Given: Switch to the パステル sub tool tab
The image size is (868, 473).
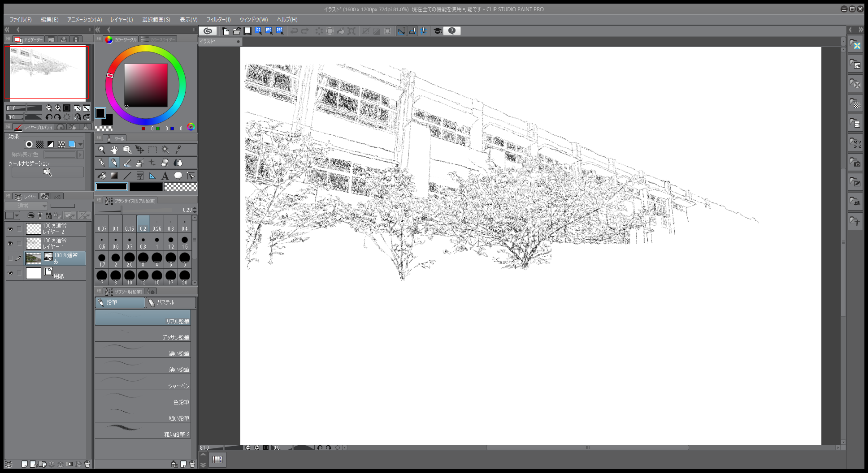Looking at the screenshot, I should point(171,303).
